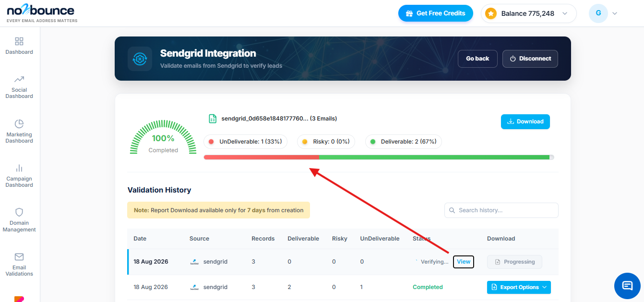
Task: Open Campaign Dashboard section
Action: coord(19,176)
